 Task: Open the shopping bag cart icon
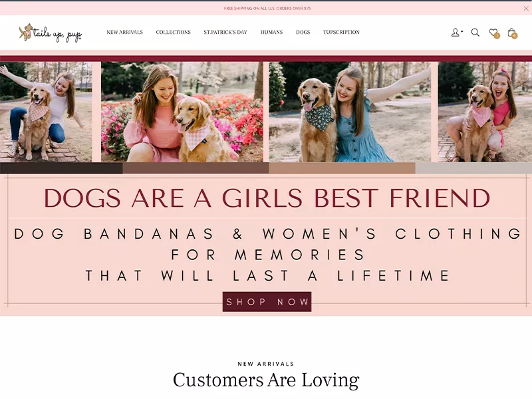coord(512,33)
